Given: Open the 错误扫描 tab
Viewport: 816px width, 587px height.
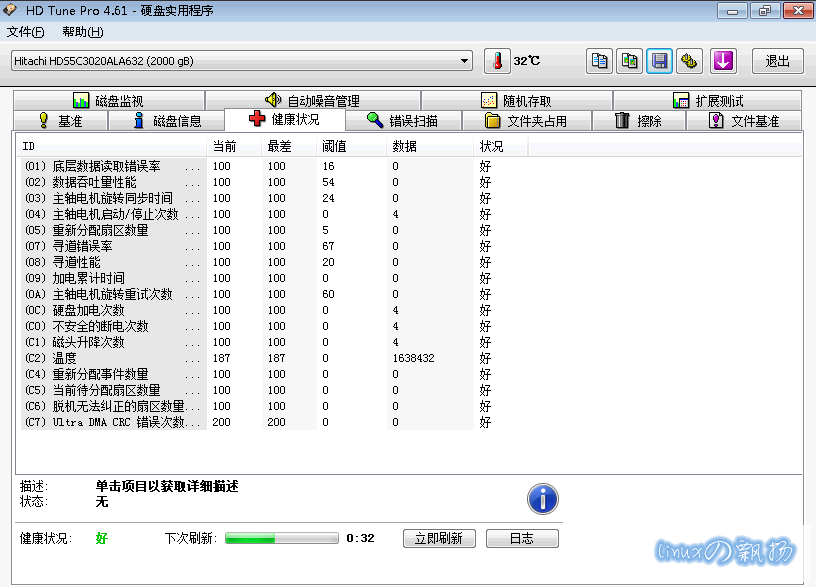Looking at the screenshot, I should tap(400, 121).
